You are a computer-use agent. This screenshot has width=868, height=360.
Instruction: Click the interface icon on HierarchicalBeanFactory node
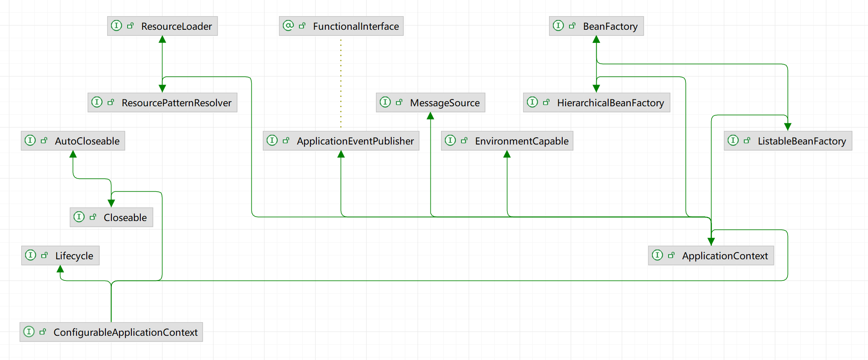point(532,102)
